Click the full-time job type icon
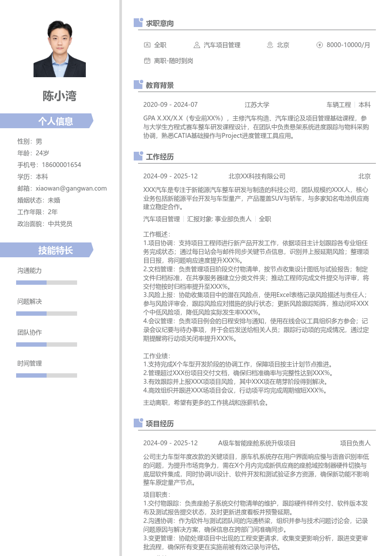 (x=147, y=45)
